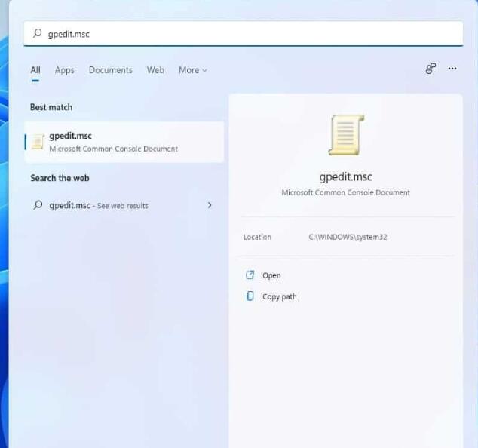The width and height of the screenshot is (478, 448).
Task: Switch to the Apps tab
Action: pyautogui.click(x=65, y=70)
